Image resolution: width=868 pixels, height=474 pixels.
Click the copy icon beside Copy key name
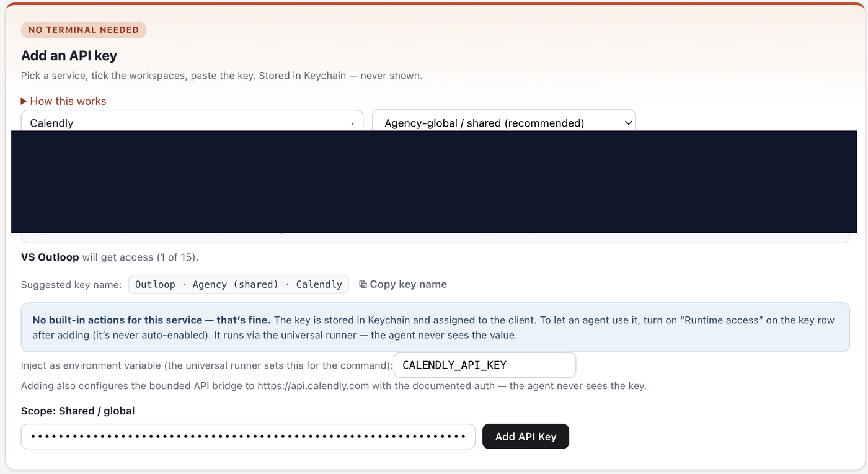pos(363,284)
